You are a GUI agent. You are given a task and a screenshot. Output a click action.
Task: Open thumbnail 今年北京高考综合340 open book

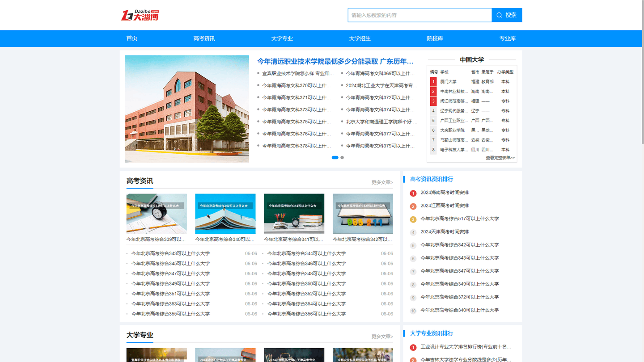225,214
